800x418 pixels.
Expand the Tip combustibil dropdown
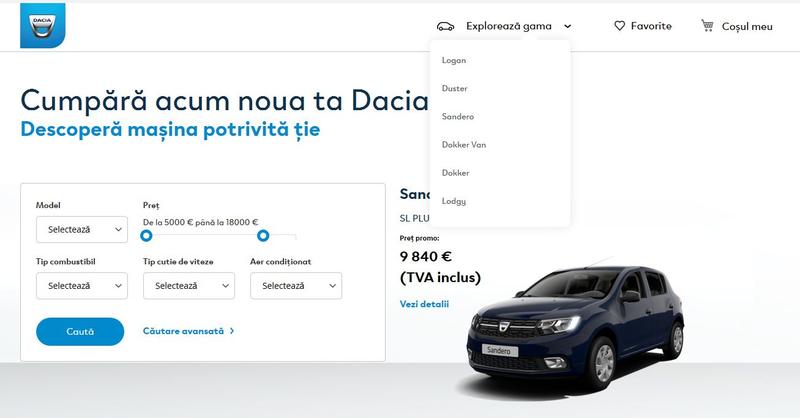tap(81, 285)
